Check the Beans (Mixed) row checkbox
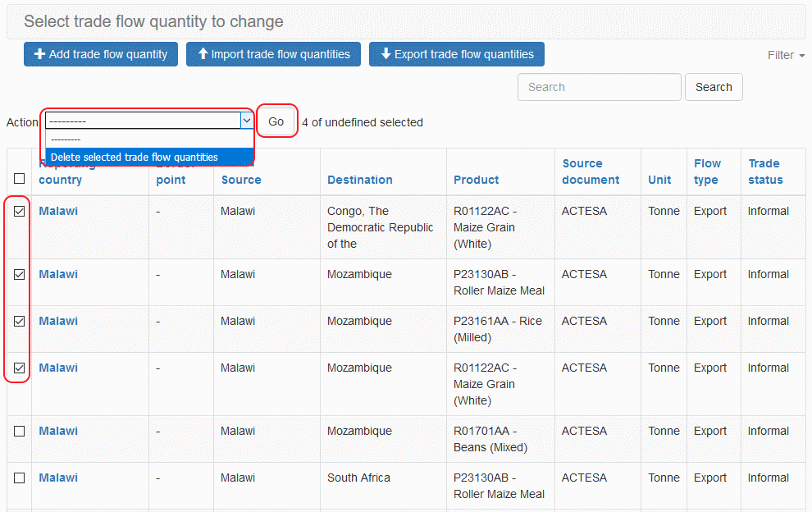The image size is (812, 512). 20,431
